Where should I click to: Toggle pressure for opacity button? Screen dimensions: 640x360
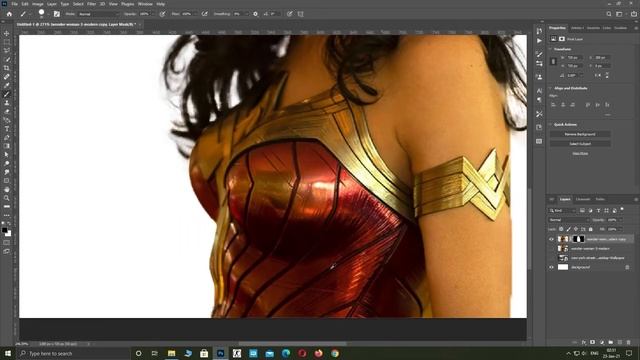162,14
